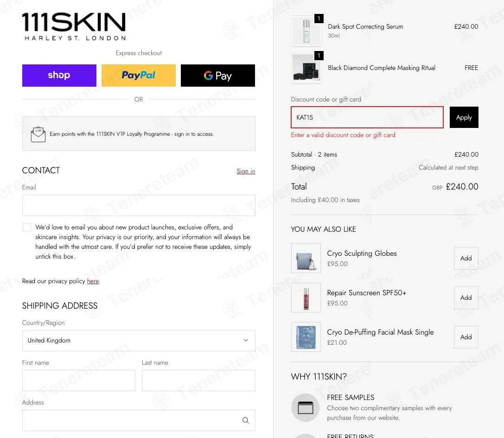Click the 'YOU MAY ALSO LIKE' heading
The image size is (504, 438).
[x=323, y=229]
